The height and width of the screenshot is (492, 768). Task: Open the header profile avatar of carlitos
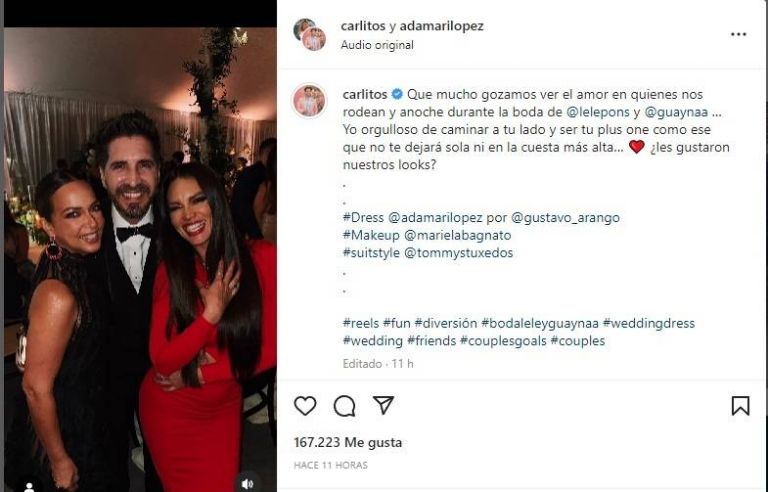(310, 34)
